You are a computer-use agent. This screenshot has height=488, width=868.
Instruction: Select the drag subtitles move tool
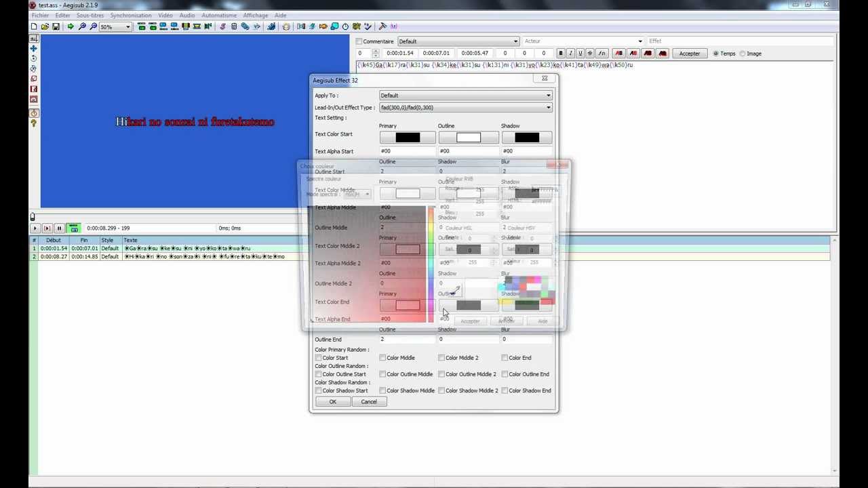(33, 49)
